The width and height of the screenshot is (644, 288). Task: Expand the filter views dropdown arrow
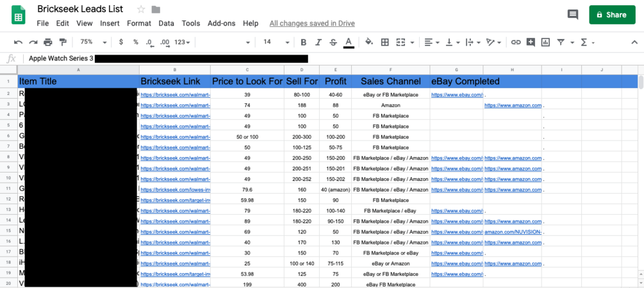[572, 42]
